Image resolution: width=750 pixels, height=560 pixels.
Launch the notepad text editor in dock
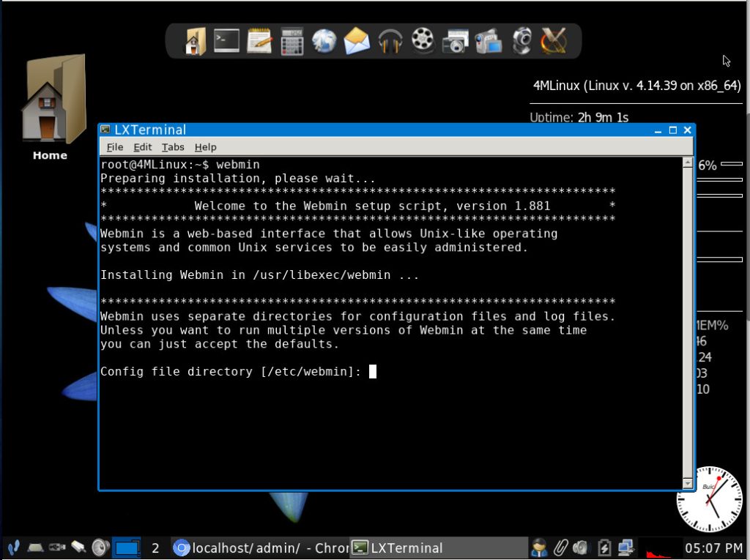click(259, 40)
